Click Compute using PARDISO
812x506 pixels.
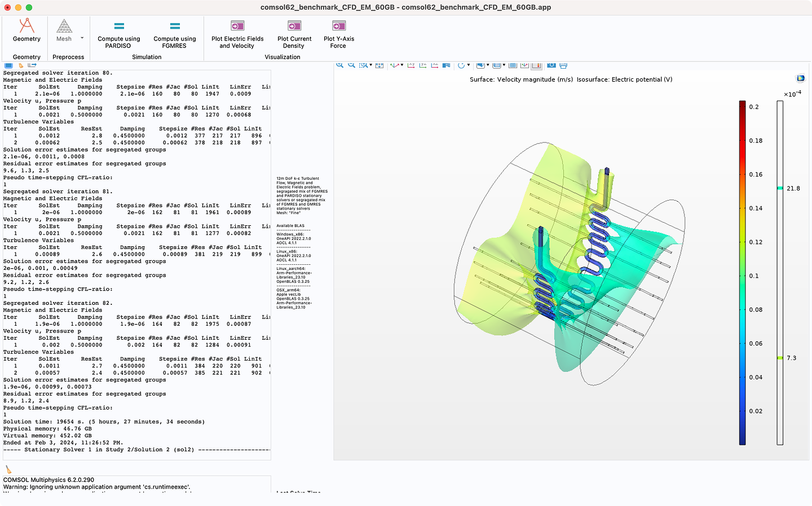coord(119,33)
